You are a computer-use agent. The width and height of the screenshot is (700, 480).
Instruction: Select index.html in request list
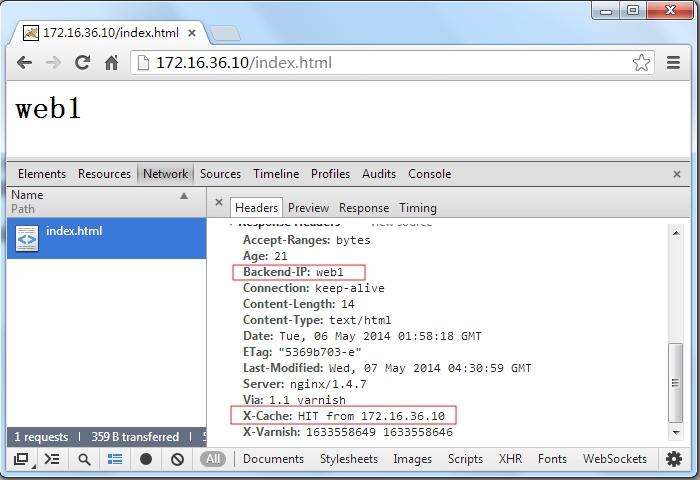click(x=74, y=231)
